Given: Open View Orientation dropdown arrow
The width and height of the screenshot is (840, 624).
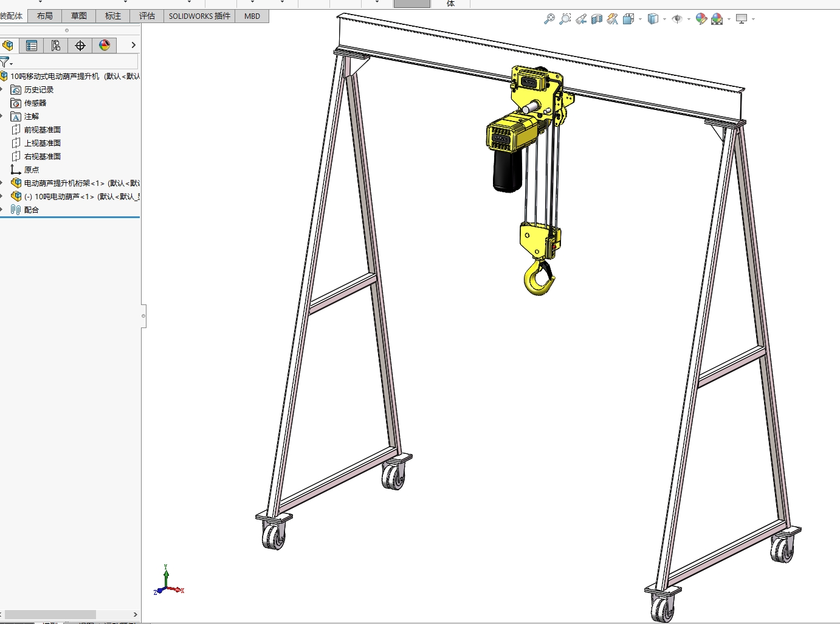Looking at the screenshot, I should 640,19.
